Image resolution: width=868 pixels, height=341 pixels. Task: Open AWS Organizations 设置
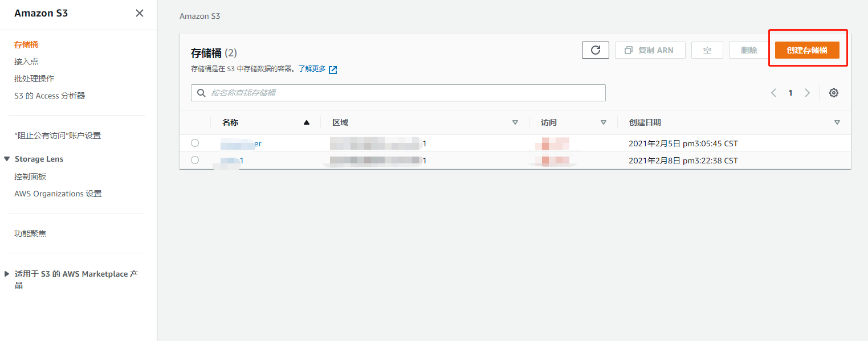click(x=58, y=194)
